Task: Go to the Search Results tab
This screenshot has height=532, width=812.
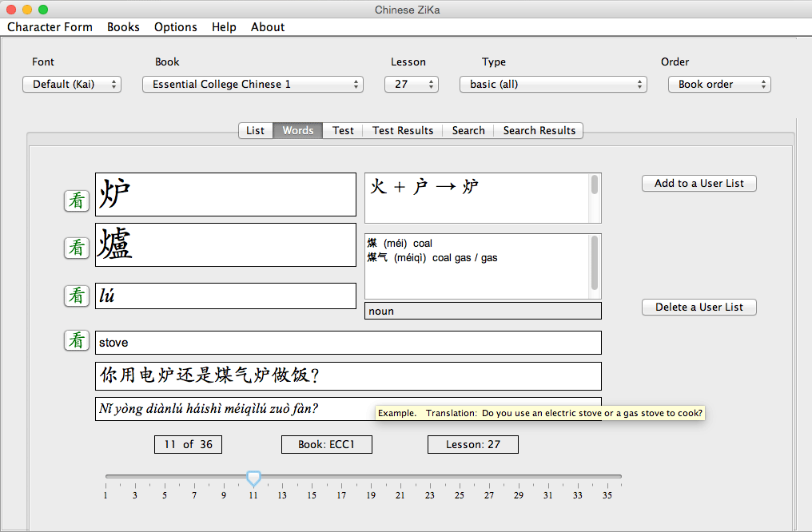Action: [539, 130]
